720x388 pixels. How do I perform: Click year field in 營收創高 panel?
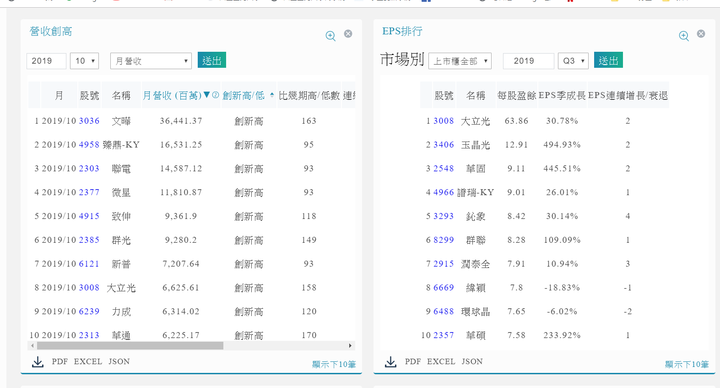(x=46, y=61)
